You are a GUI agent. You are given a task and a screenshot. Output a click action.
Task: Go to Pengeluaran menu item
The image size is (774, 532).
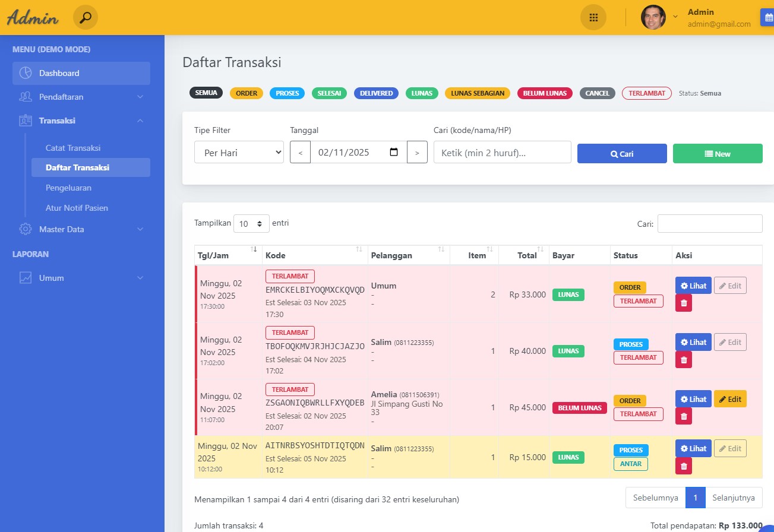click(x=68, y=188)
